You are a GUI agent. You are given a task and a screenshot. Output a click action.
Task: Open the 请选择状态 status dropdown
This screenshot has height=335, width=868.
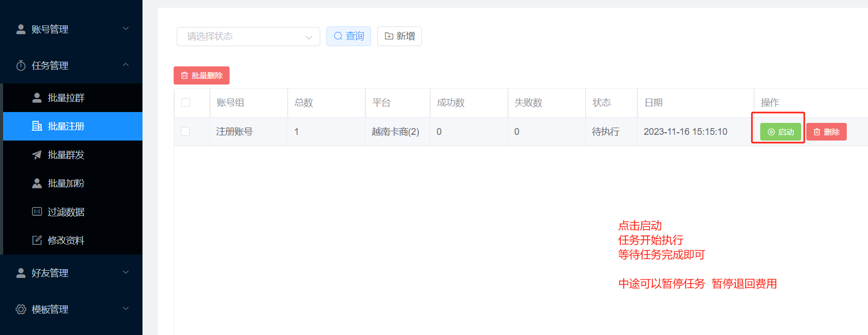(248, 36)
